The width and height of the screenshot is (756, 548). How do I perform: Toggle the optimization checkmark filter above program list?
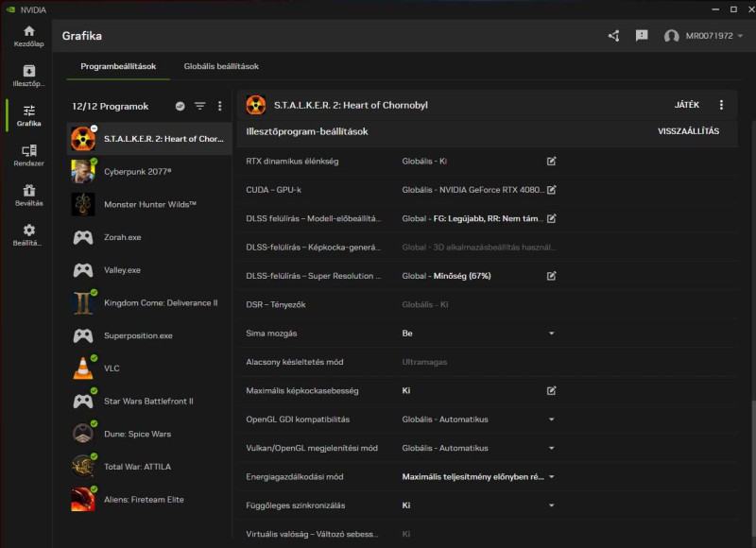(x=180, y=106)
